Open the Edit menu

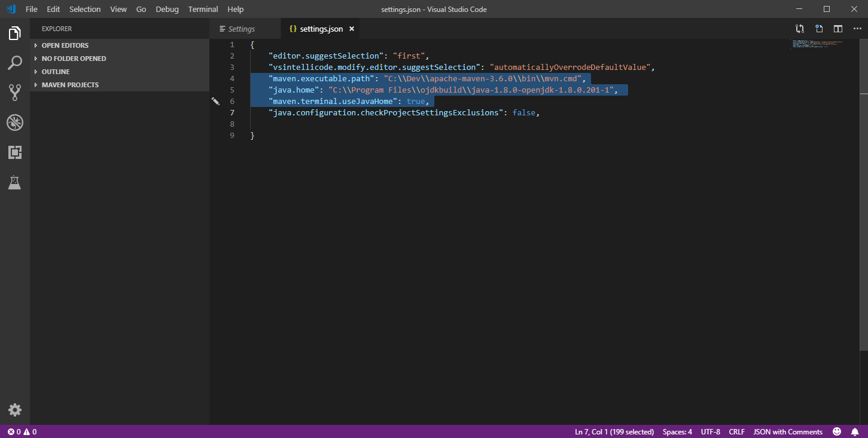53,9
